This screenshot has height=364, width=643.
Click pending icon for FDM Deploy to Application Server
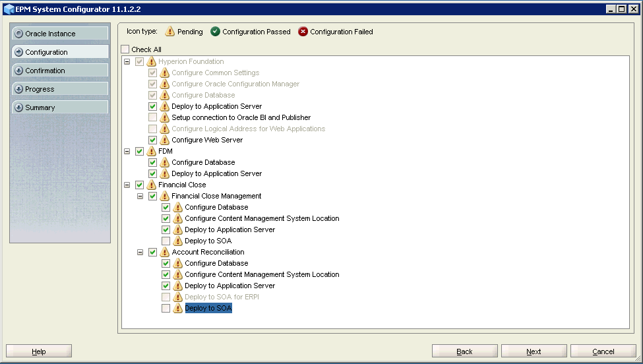(x=164, y=173)
